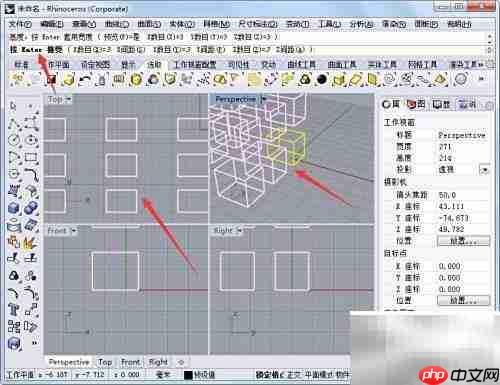Viewport: 500px width, 385px height.
Task: Click the Array icon of small squares
Action: click(x=14, y=327)
